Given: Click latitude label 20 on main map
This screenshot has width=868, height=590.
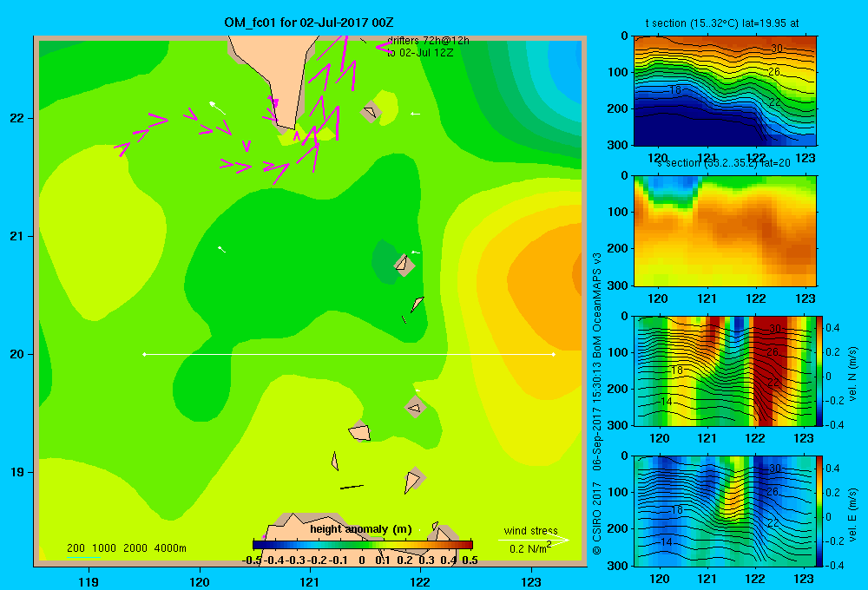Looking at the screenshot, I should point(17,354).
